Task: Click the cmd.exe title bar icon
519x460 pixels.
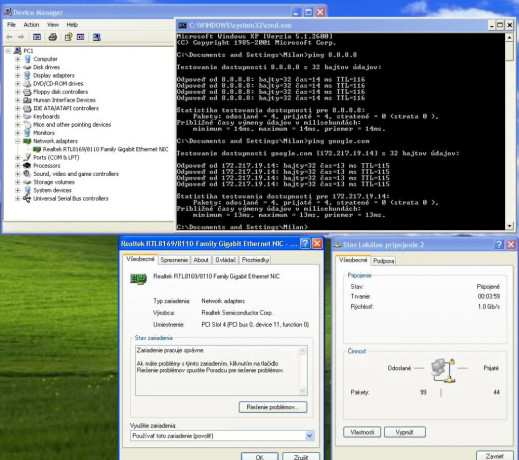Action: pos(182,26)
